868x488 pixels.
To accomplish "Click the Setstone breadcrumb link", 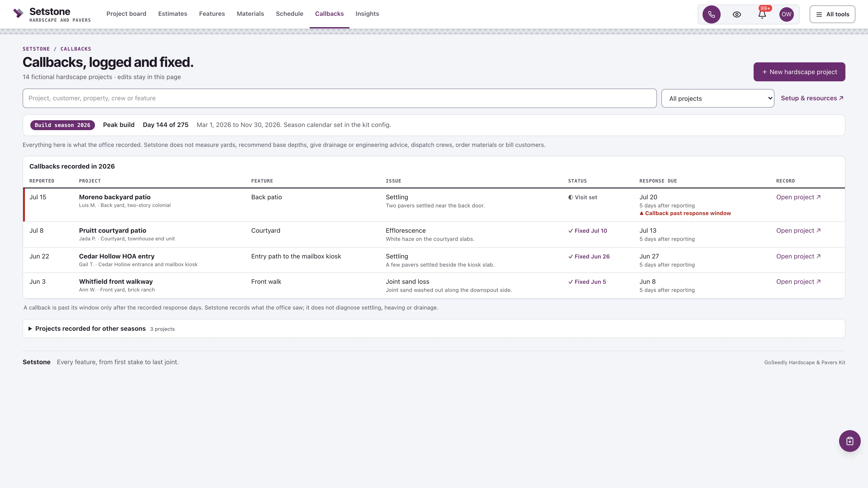I will pos(36,49).
